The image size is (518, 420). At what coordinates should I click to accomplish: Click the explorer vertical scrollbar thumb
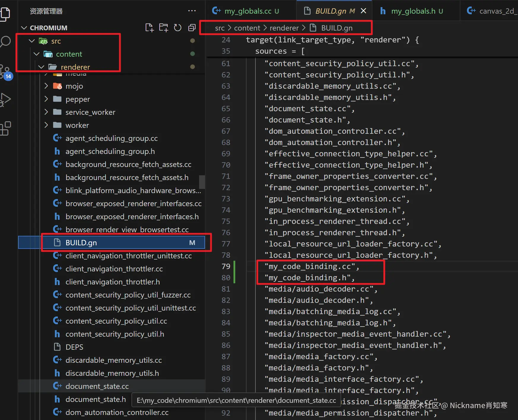(202, 182)
